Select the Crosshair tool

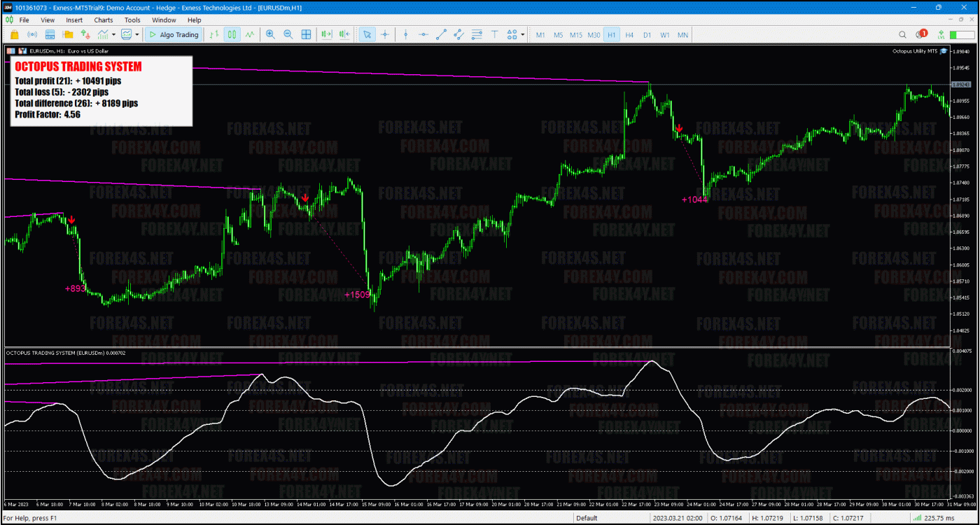(385, 34)
